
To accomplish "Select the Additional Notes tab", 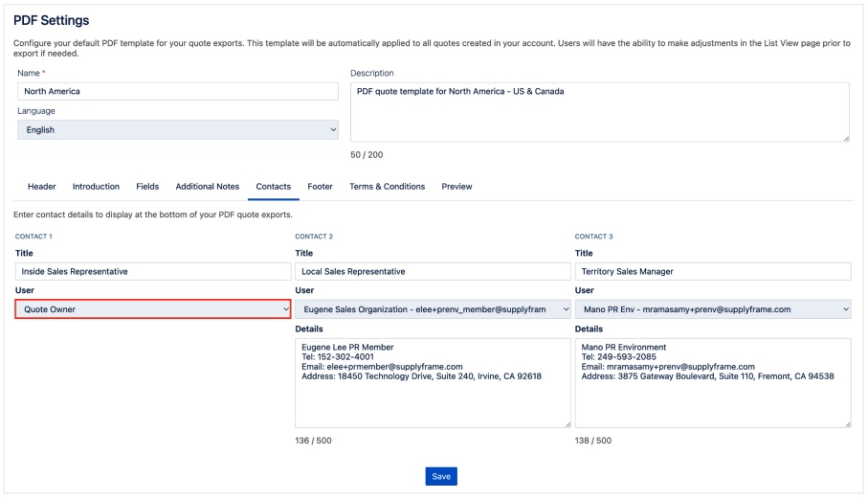I will (x=208, y=187).
